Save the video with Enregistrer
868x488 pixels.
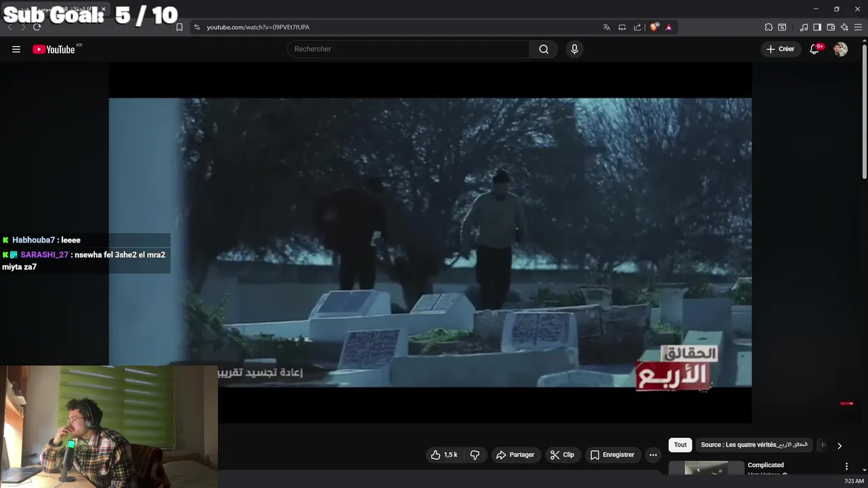(612, 455)
